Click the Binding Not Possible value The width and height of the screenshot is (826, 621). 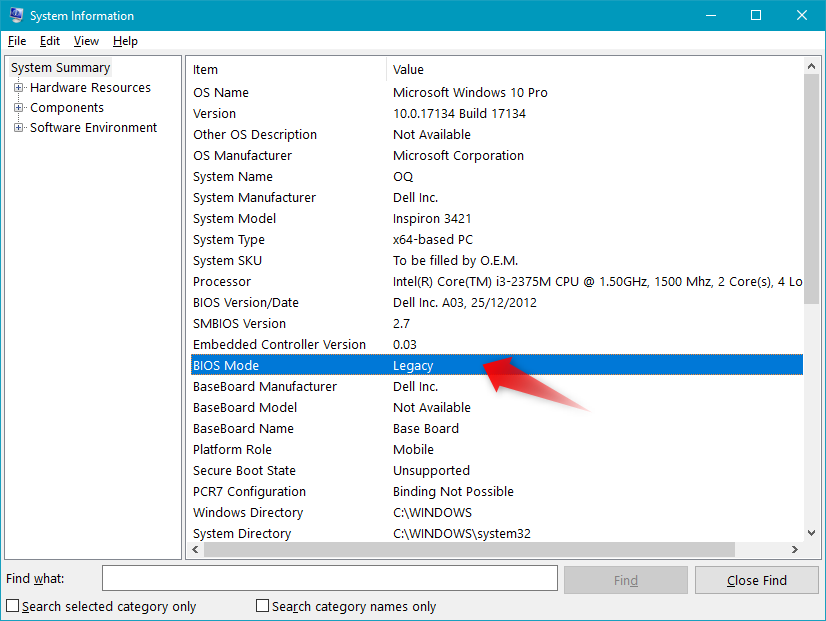(453, 491)
